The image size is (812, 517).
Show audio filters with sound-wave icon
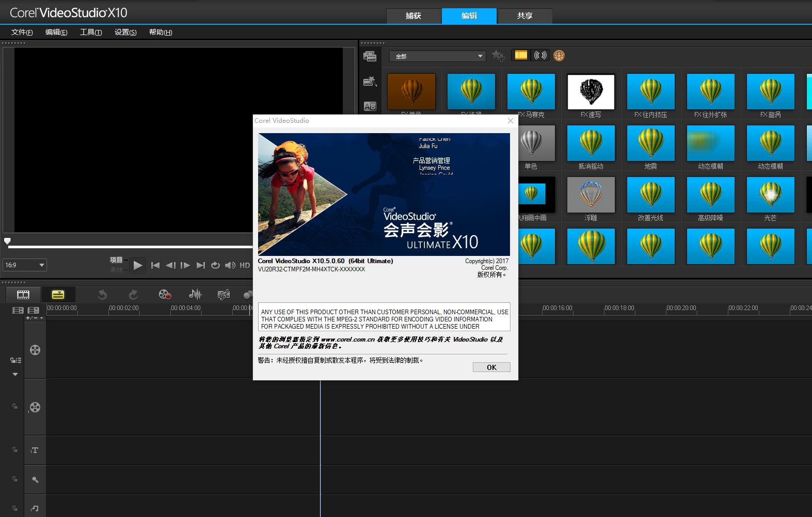point(540,55)
